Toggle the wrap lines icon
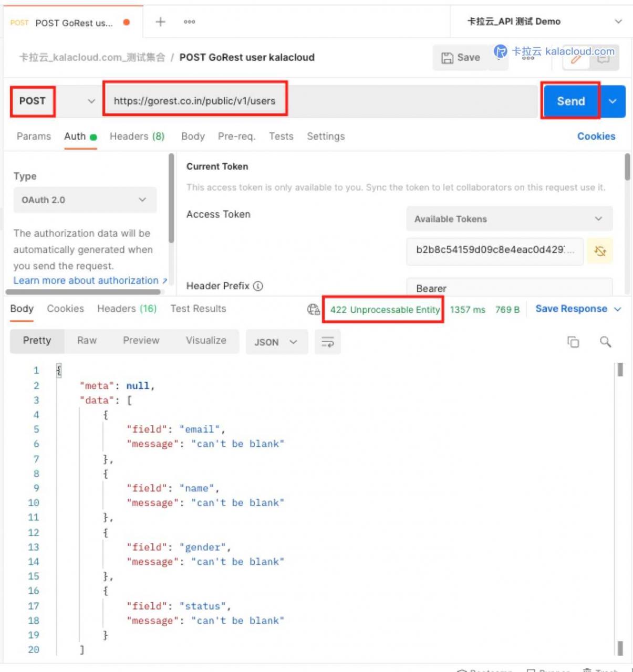This screenshot has width=633, height=672. tap(327, 342)
